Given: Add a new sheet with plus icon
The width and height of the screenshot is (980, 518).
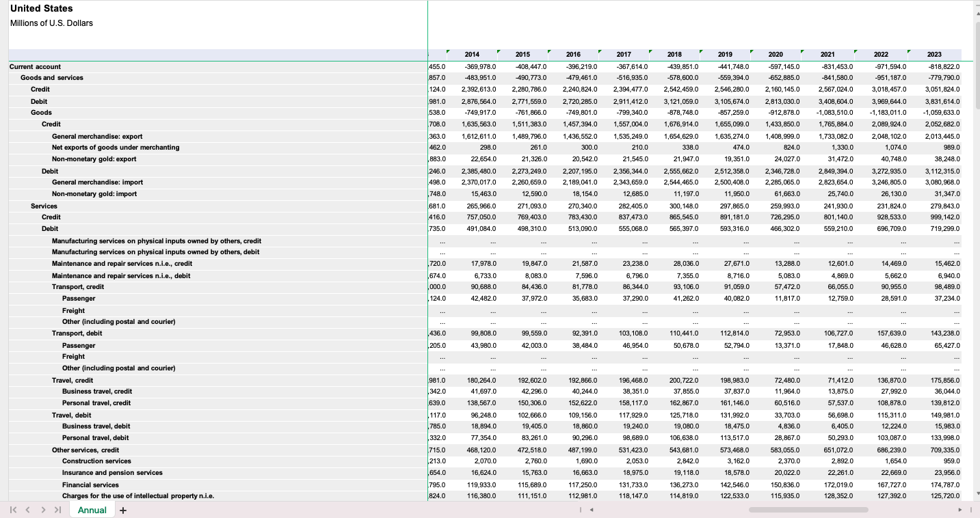Looking at the screenshot, I should pyautogui.click(x=123, y=510).
